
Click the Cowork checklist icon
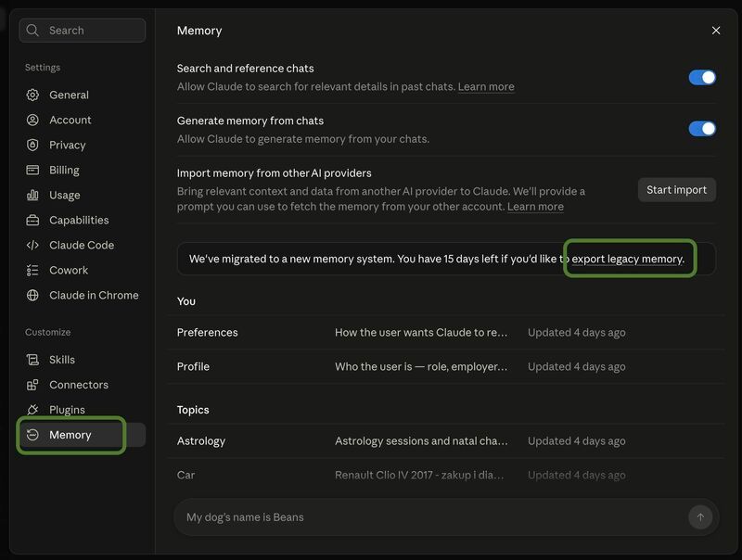tap(32, 270)
